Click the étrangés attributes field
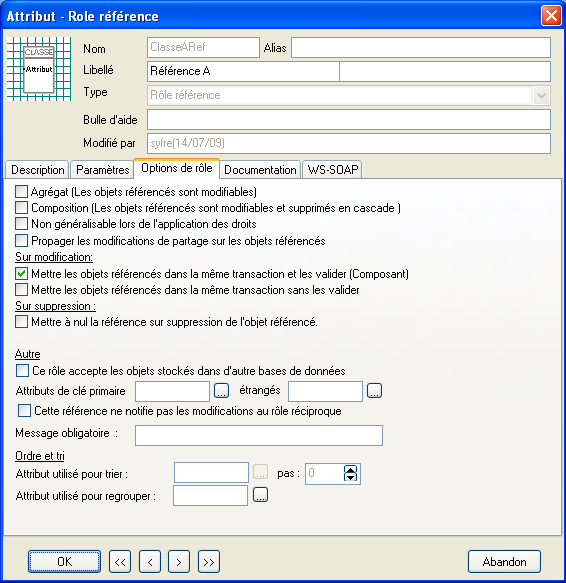The height and width of the screenshot is (583, 566). [325, 391]
